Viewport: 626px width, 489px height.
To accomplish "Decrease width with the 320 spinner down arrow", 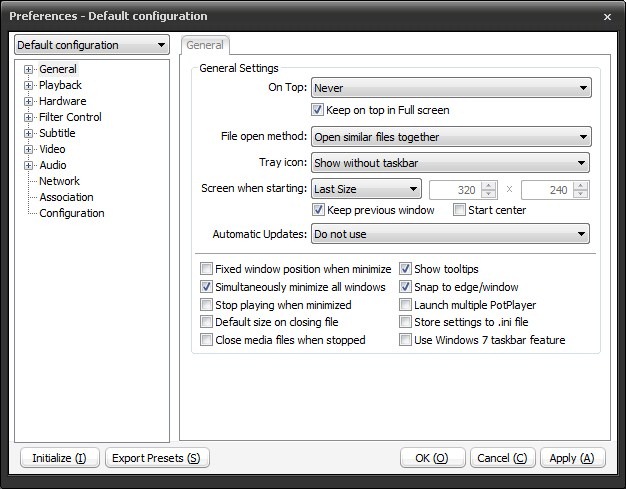I will pos(489,194).
